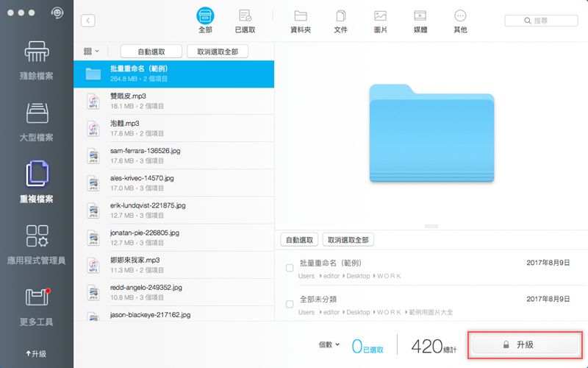
Task: Click JPEG icon of erik-lundqvist-221875.jpg
Action: click(93, 210)
